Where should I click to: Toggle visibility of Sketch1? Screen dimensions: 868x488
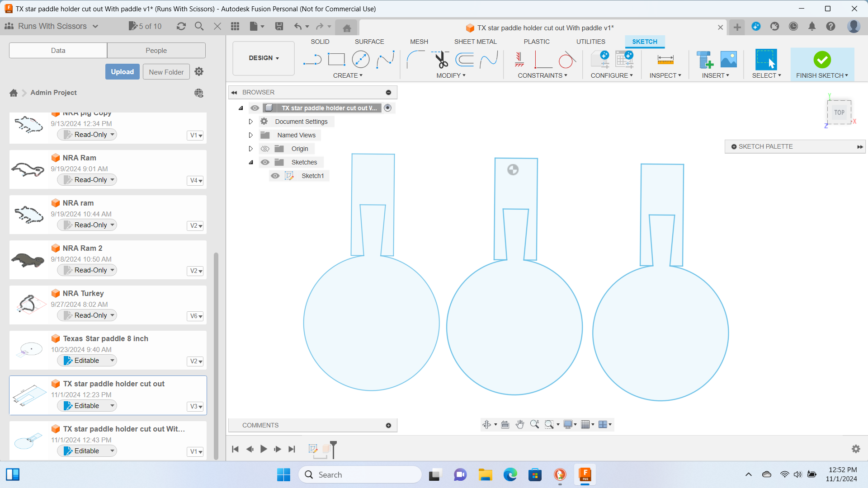(x=275, y=176)
